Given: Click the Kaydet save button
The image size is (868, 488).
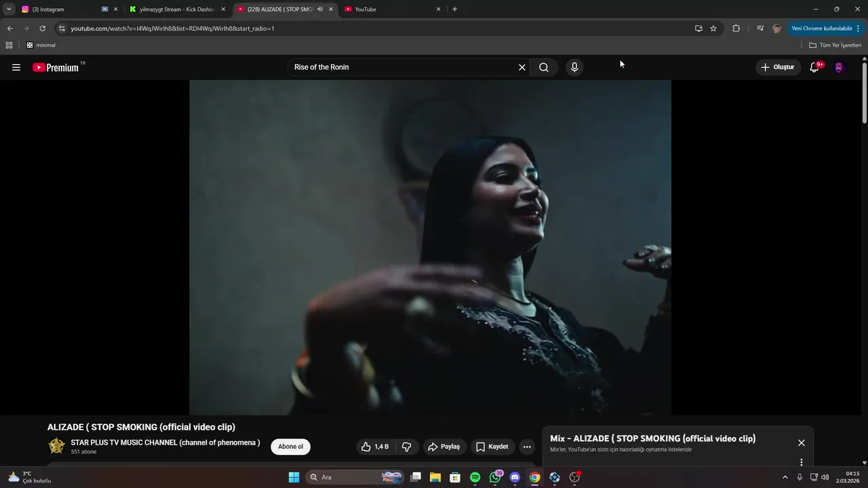Looking at the screenshot, I should [492, 447].
